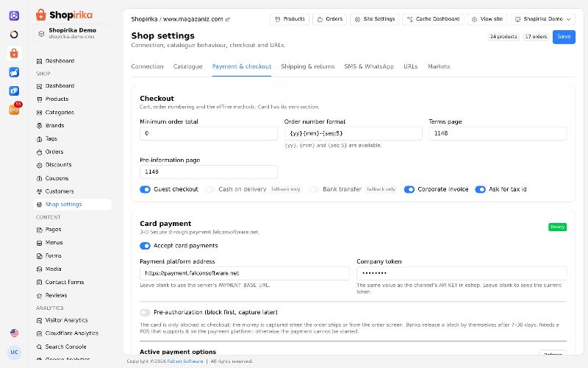588x368 pixels.
Task: Click the blue Save button
Action: pos(564,37)
